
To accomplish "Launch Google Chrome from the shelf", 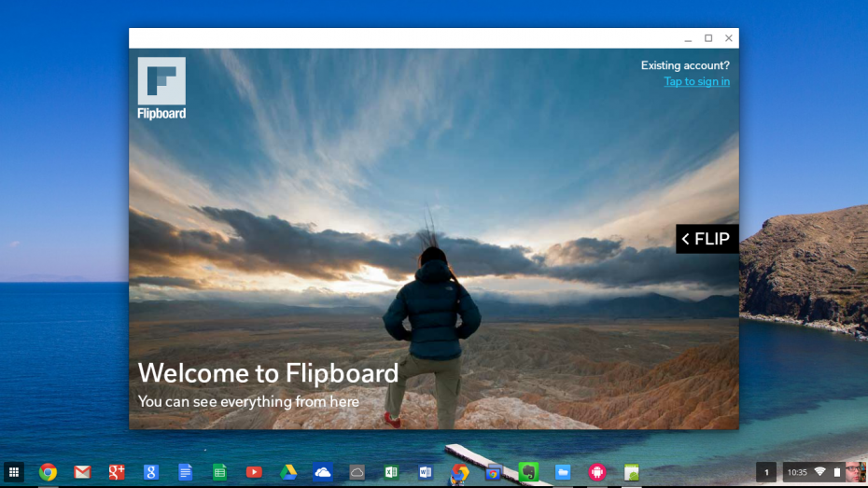I will (49, 472).
